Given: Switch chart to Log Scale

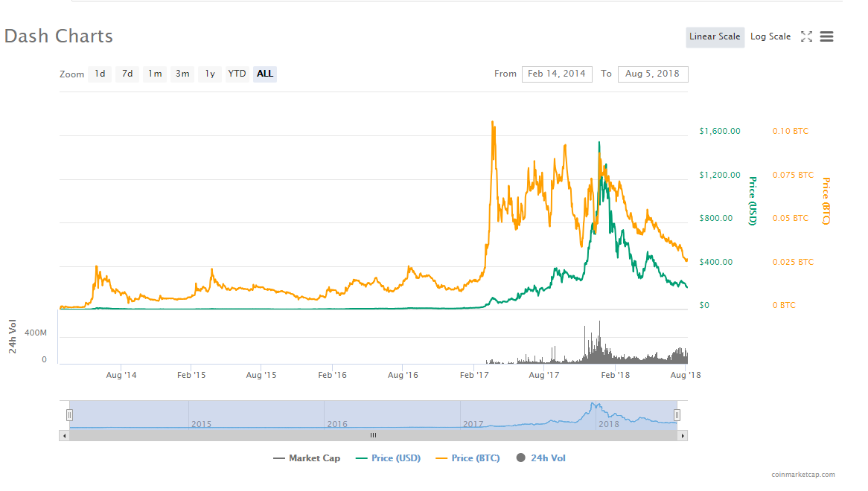Looking at the screenshot, I should click(x=770, y=36).
